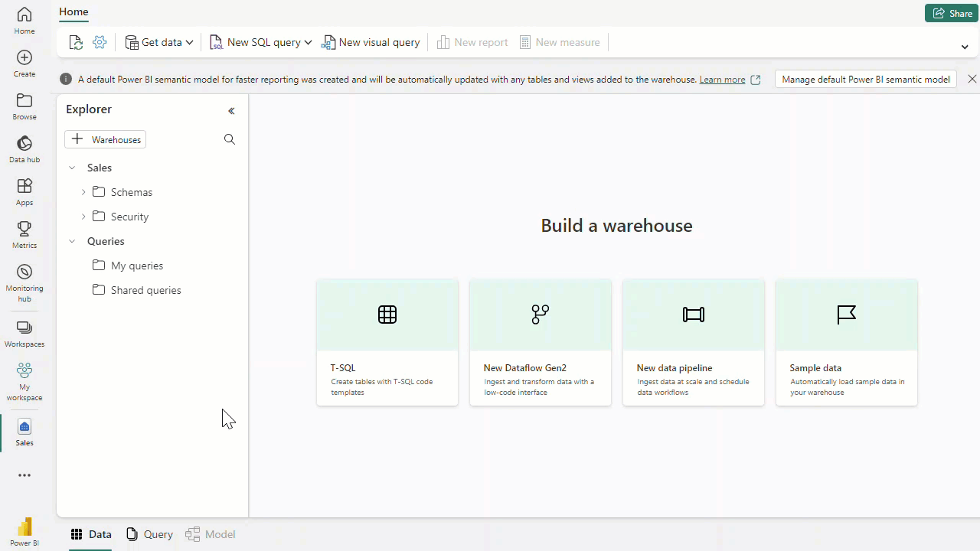Collapse the Sales warehouse node

tap(72, 168)
